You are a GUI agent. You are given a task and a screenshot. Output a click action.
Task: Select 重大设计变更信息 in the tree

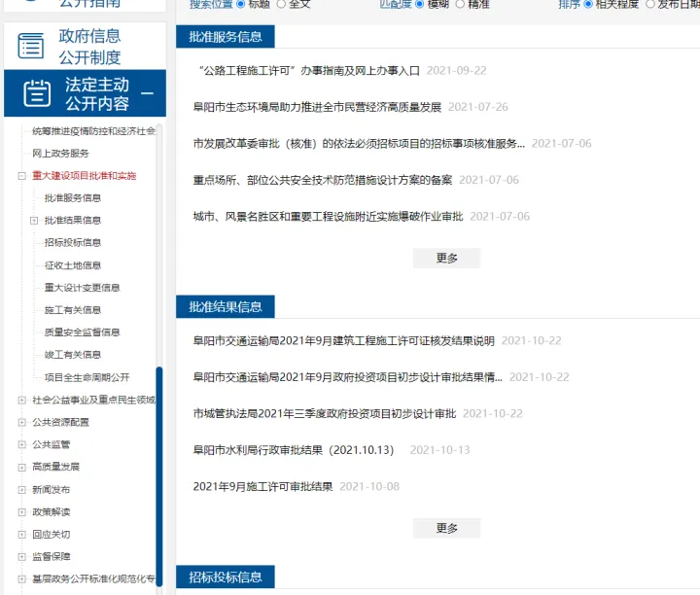[82, 288]
